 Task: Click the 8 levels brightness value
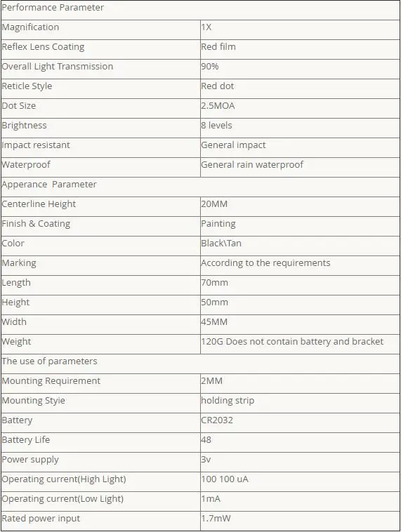[216, 126]
